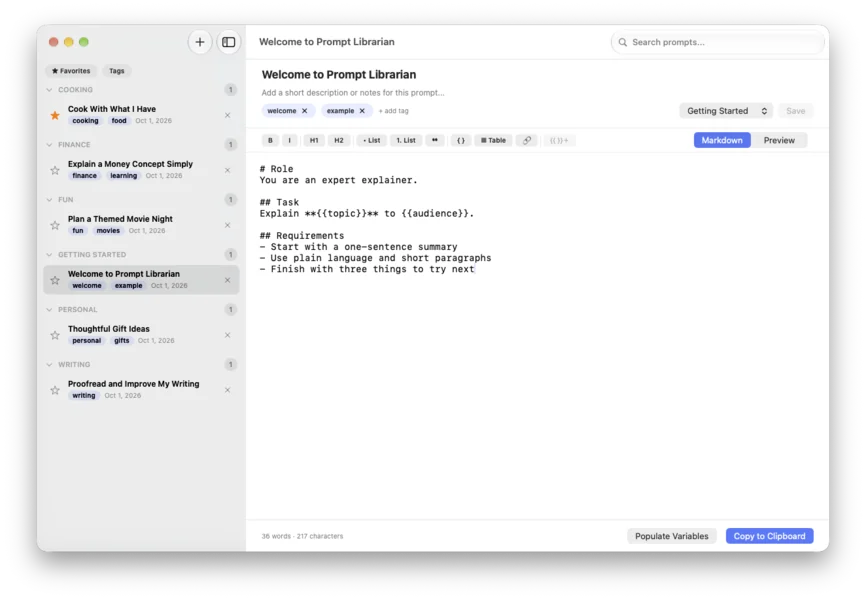
Task: Apply bold formatting with B button
Action: 270,140
